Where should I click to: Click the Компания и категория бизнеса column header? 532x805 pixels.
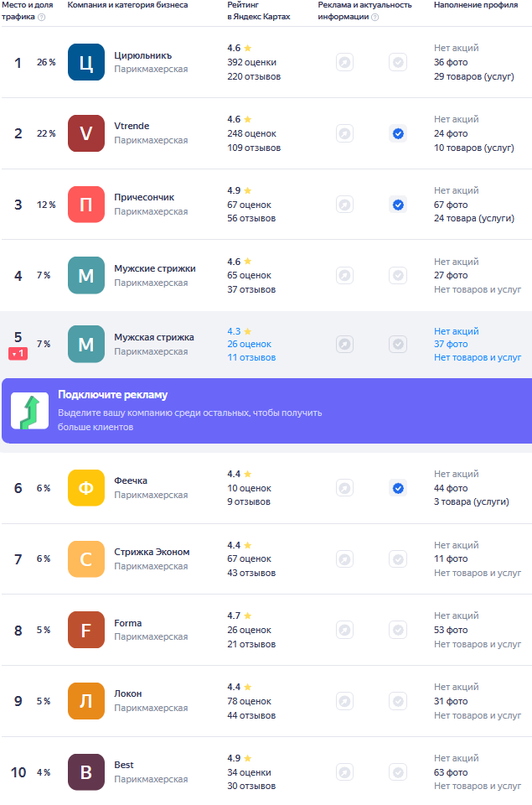[x=127, y=5]
